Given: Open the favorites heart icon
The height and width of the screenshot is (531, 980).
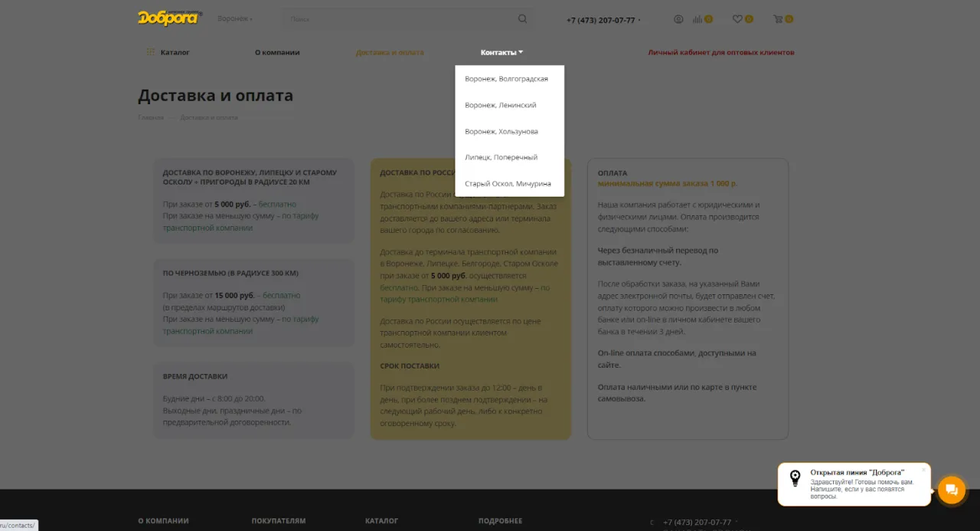Looking at the screenshot, I should pyautogui.click(x=739, y=18).
